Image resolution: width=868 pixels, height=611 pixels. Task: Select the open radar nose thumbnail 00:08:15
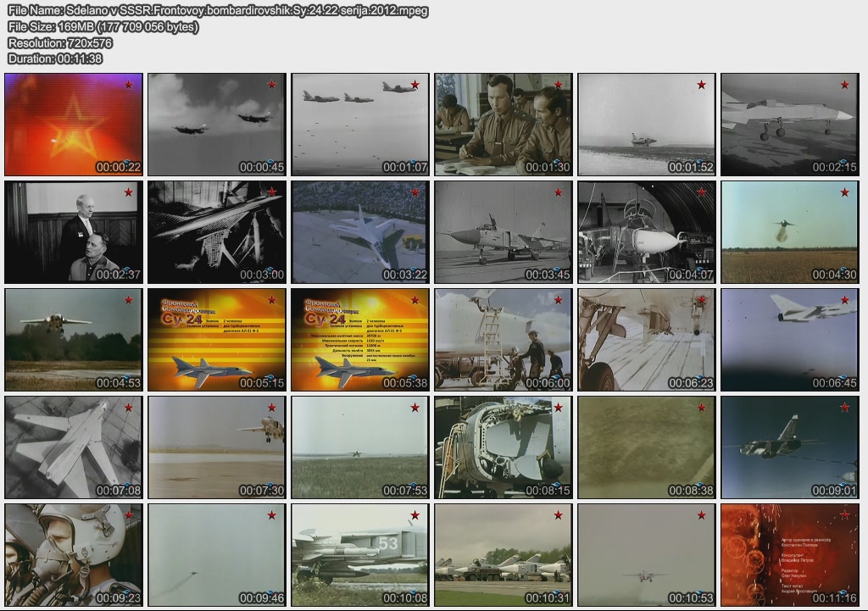[x=504, y=447]
